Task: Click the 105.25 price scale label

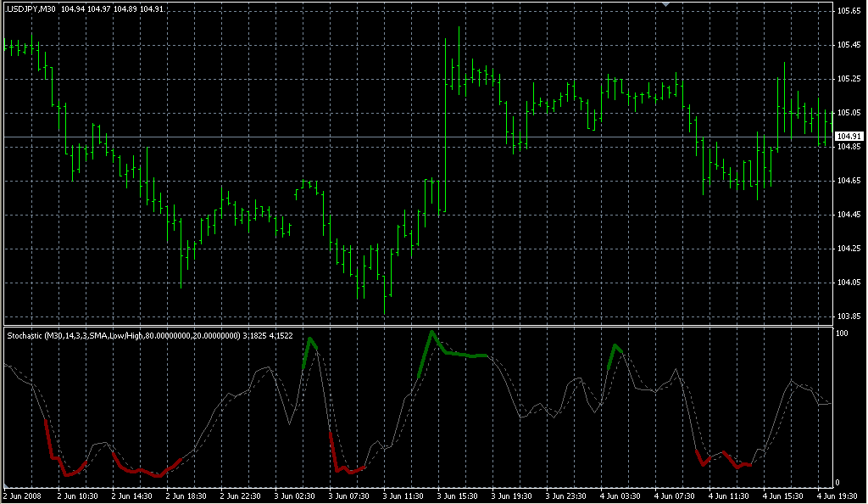Action: click(849, 79)
